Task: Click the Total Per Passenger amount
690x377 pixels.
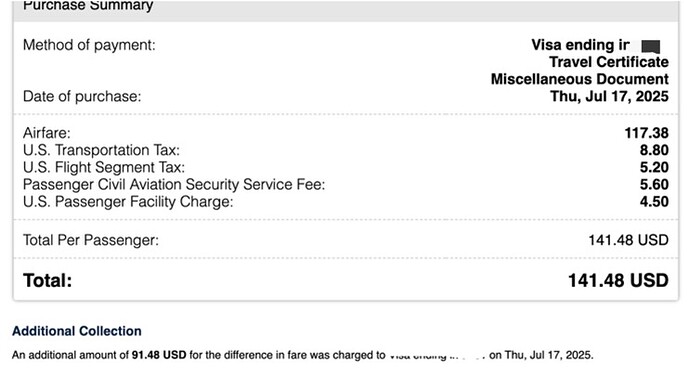Action: (x=628, y=240)
